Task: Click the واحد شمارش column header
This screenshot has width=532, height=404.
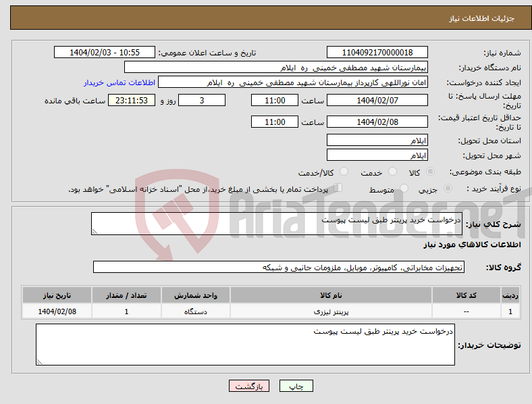Action: (196, 295)
